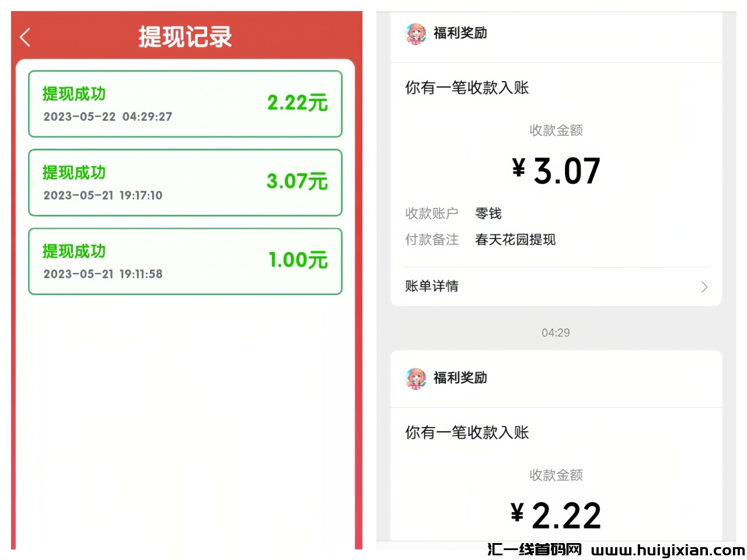Click the 福利奖励 sender name label

460,34
